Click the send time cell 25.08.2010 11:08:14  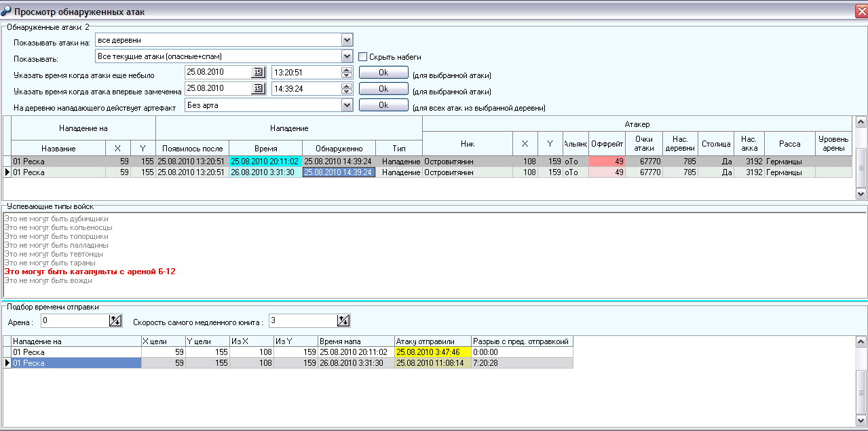(x=433, y=363)
